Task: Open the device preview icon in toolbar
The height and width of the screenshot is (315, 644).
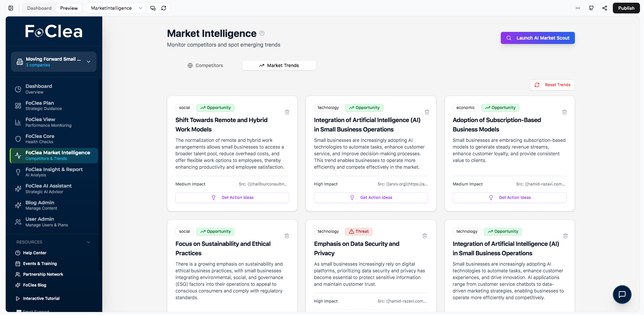Action: pyautogui.click(x=153, y=8)
